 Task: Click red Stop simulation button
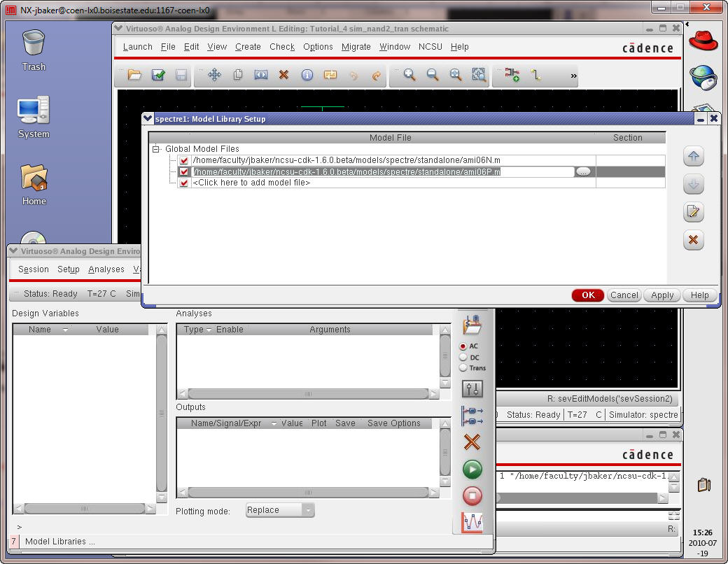(472, 495)
